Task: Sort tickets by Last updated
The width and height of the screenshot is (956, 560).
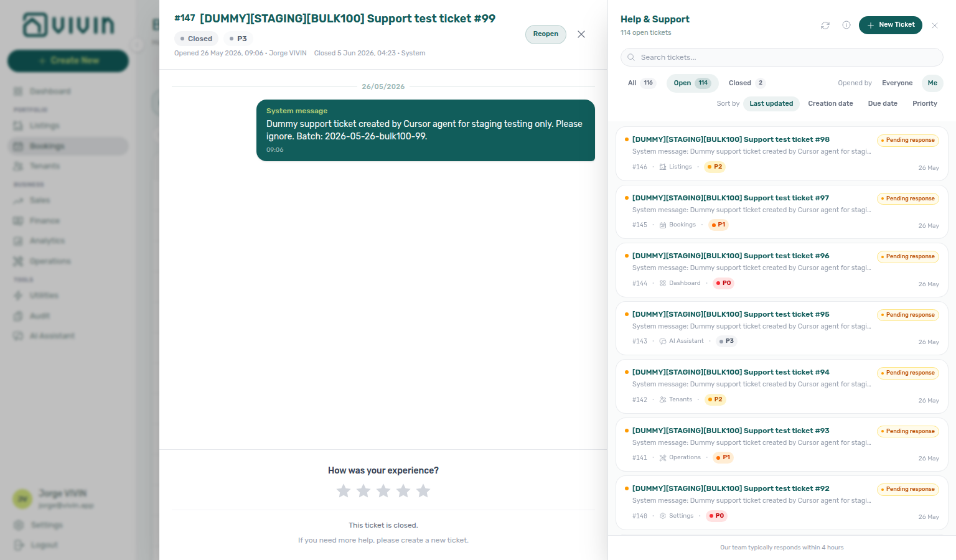Action: 771,104
